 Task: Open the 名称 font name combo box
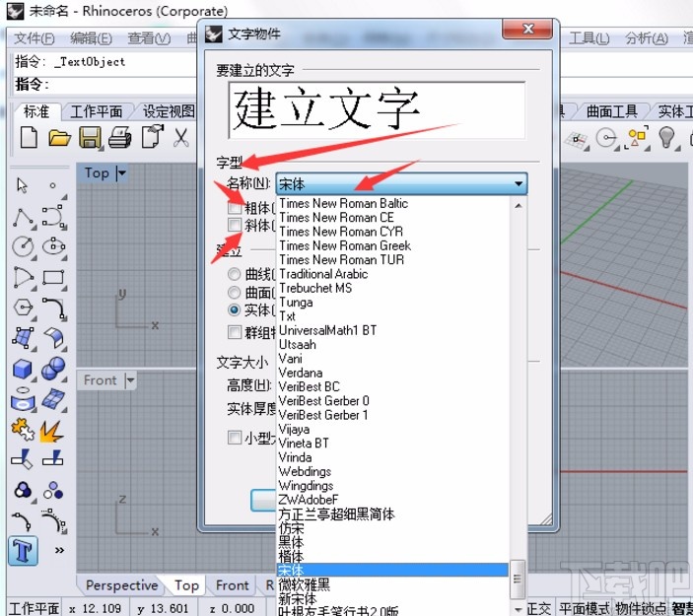[401, 183]
